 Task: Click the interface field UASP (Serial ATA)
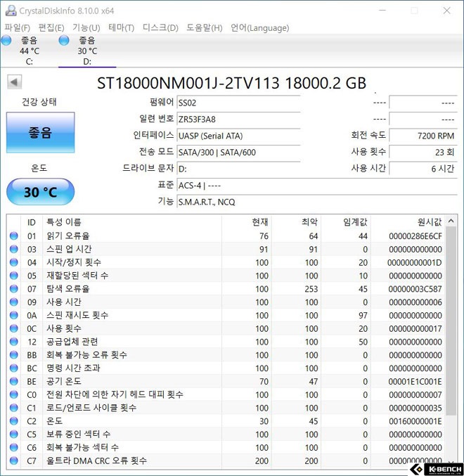tap(238, 136)
